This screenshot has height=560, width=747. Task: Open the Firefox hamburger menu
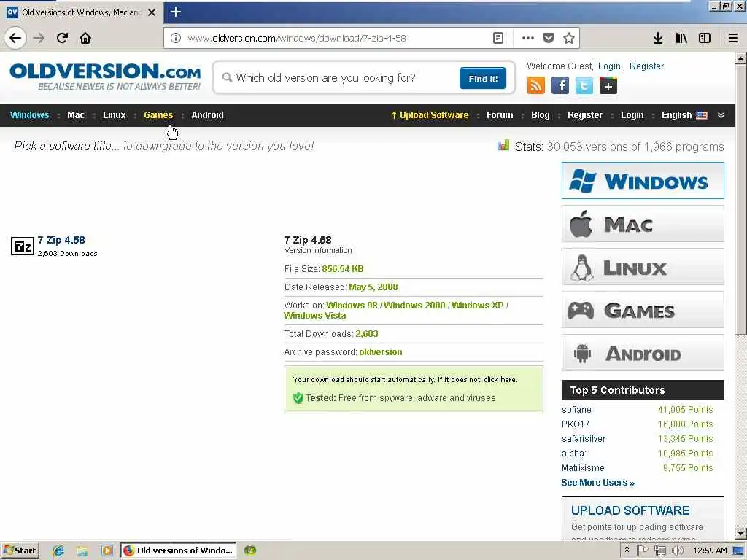[x=733, y=38]
